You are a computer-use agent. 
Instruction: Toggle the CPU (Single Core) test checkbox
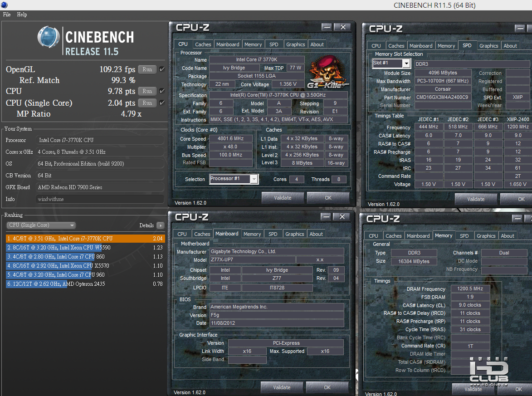point(162,103)
